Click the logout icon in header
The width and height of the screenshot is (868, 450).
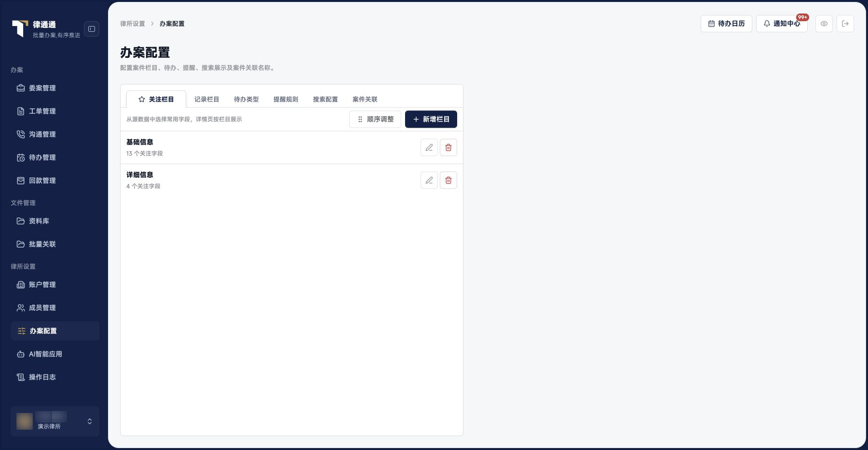tap(845, 24)
